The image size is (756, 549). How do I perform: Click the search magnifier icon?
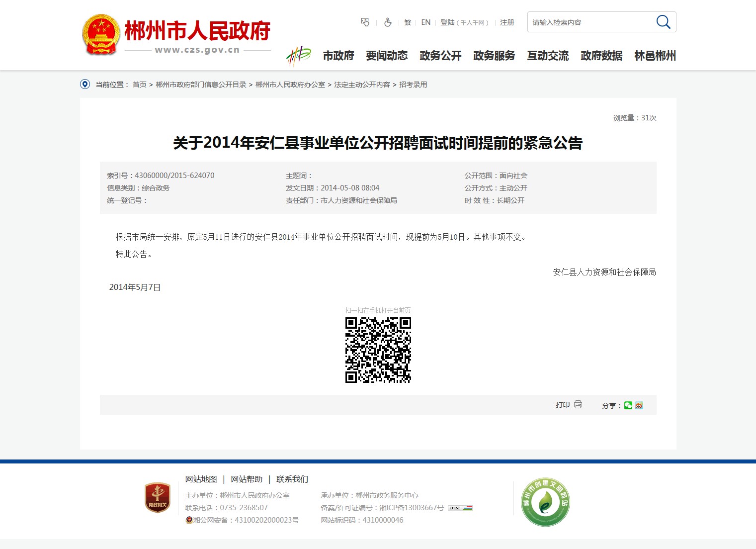663,22
